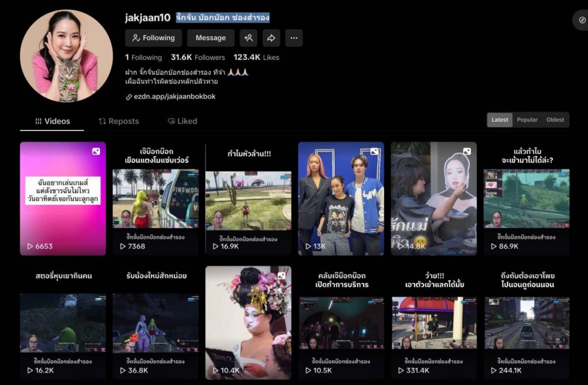The width and height of the screenshot is (588, 385).
Task: Click the profile avatar picture
Action: coord(67,56)
